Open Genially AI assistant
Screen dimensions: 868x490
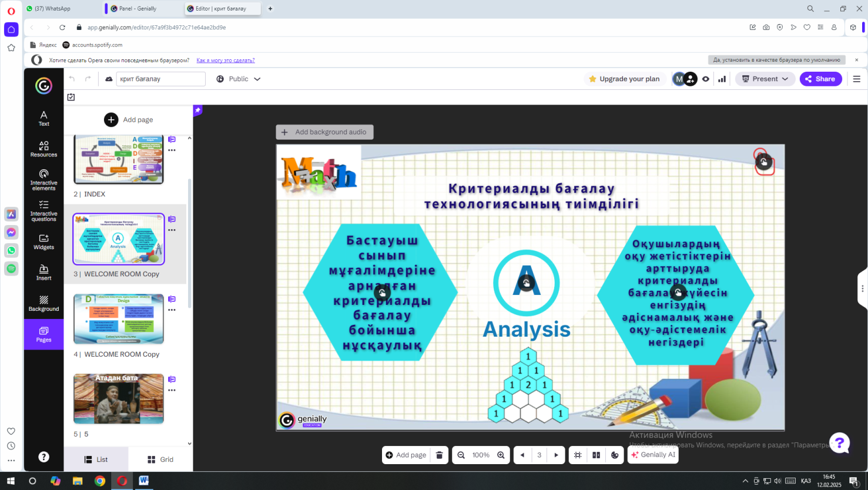pyautogui.click(x=653, y=455)
